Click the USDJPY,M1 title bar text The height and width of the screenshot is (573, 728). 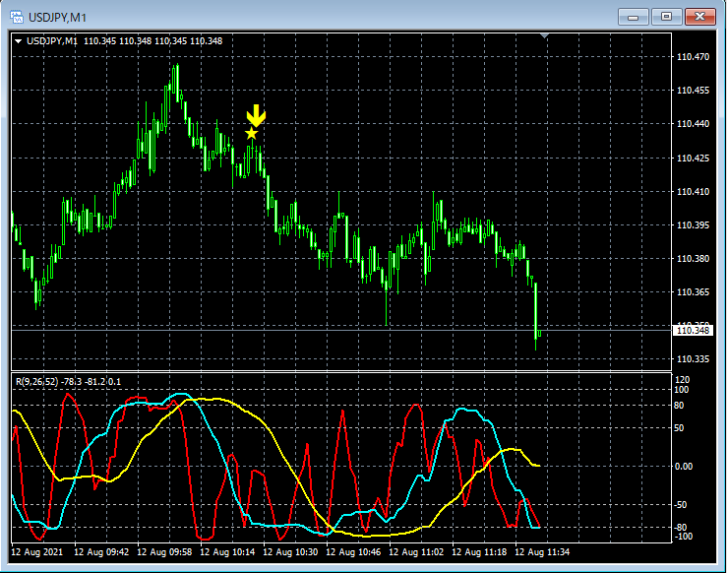click(58, 18)
